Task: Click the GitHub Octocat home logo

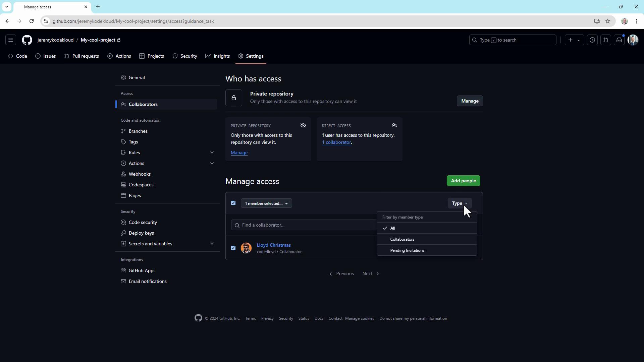Action: click(27, 40)
